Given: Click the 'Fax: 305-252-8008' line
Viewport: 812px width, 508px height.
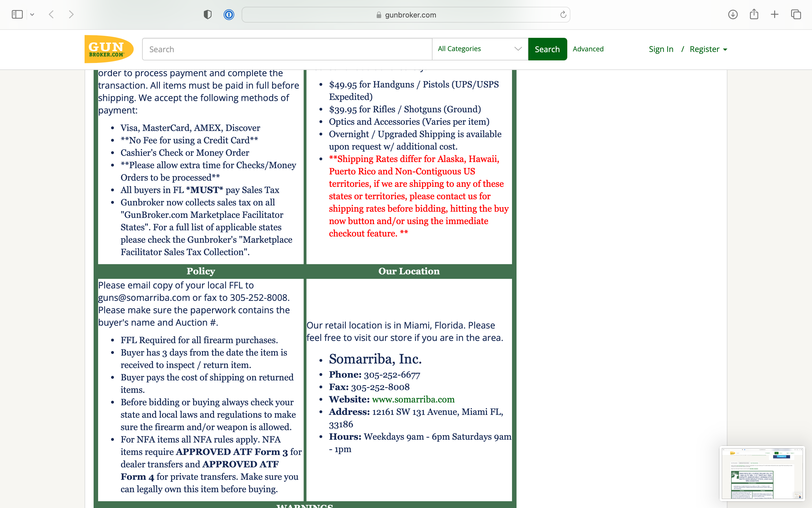Looking at the screenshot, I should pyautogui.click(x=369, y=387).
